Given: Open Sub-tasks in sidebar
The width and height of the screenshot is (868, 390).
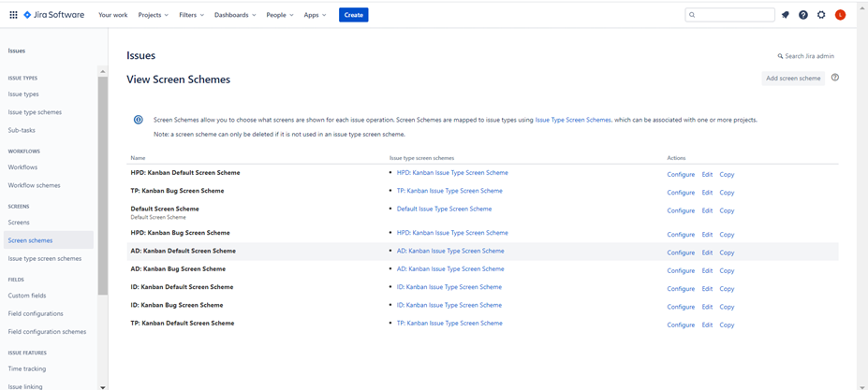Looking at the screenshot, I should tap(22, 131).
